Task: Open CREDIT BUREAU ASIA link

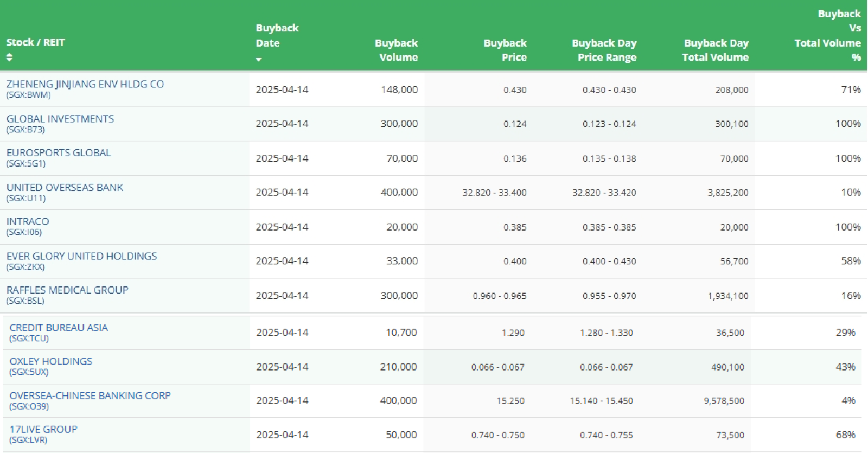Action: [x=59, y=328]
